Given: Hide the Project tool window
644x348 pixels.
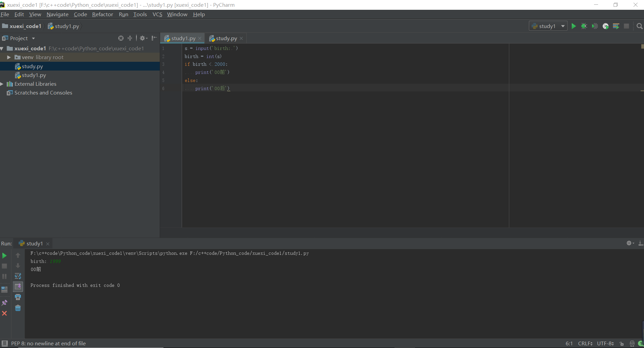Looking at the screenshot, I should [x=154, y=38].
